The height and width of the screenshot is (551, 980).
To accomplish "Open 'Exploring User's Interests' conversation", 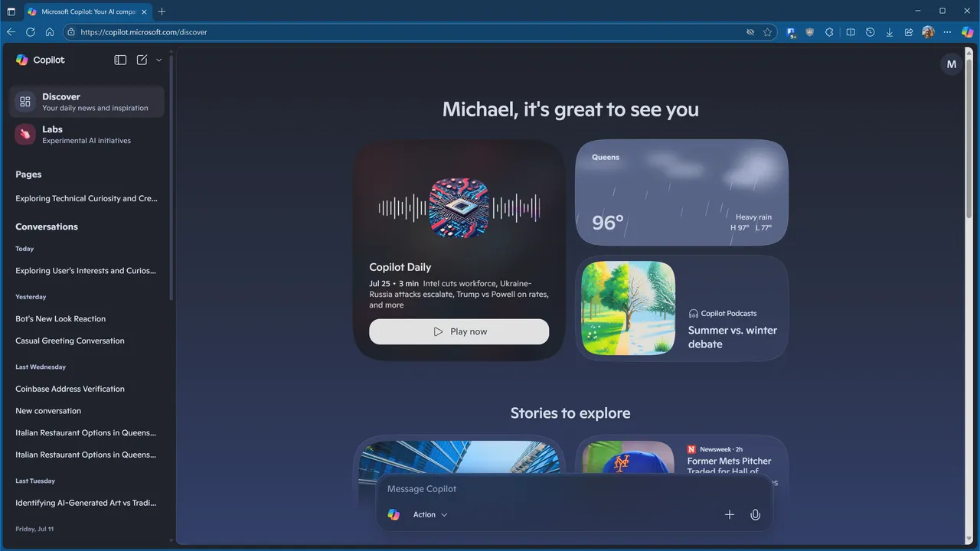I will pos(87,270).
